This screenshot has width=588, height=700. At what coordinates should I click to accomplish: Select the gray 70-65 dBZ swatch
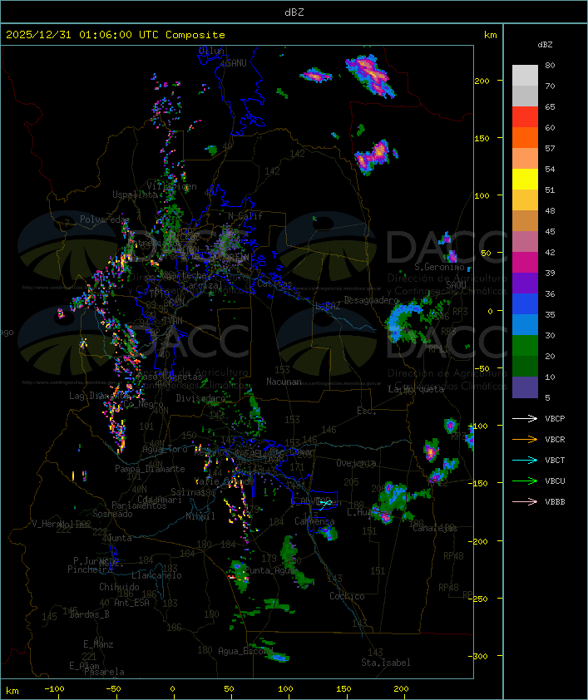click(x=525, y=96)
